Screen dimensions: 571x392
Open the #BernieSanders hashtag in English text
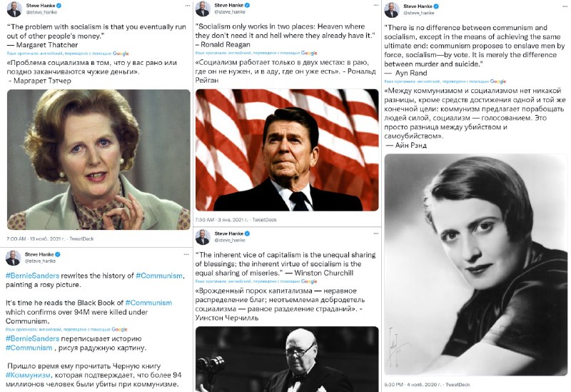coord(32,276)
